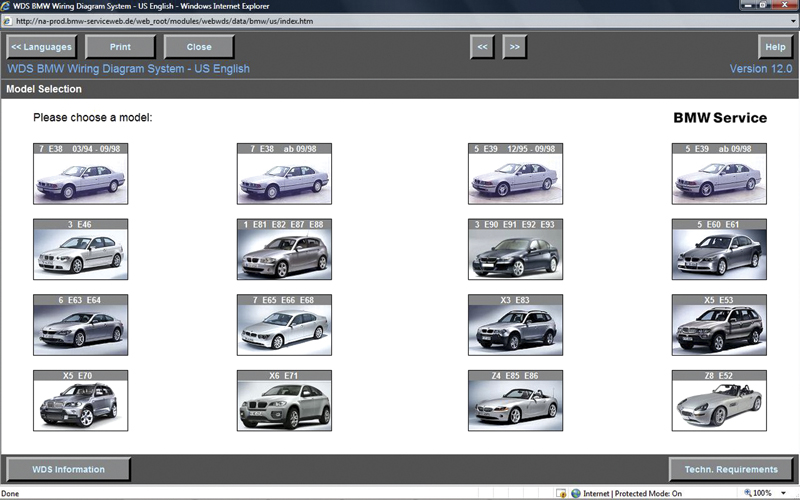800x500 pixels.
Task: Open the 7 E65 E66 E68 model
Action: [x=284, y=324]
